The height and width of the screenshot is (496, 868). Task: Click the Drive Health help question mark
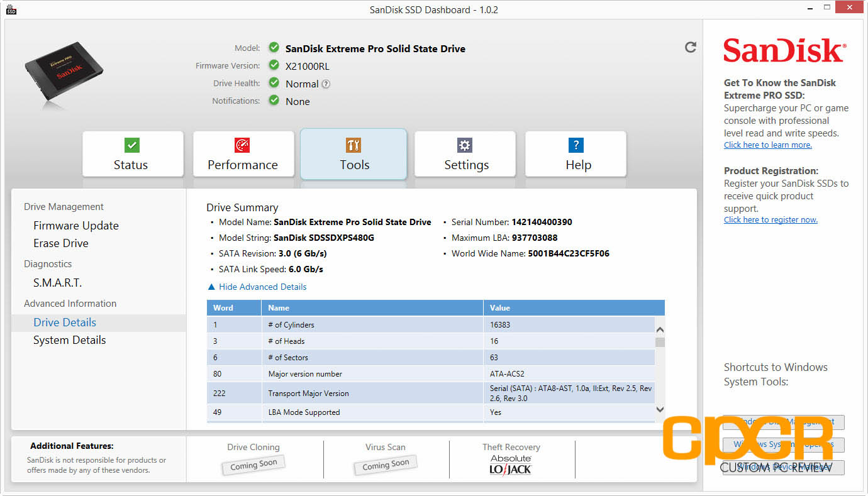[x=326, y=84]
